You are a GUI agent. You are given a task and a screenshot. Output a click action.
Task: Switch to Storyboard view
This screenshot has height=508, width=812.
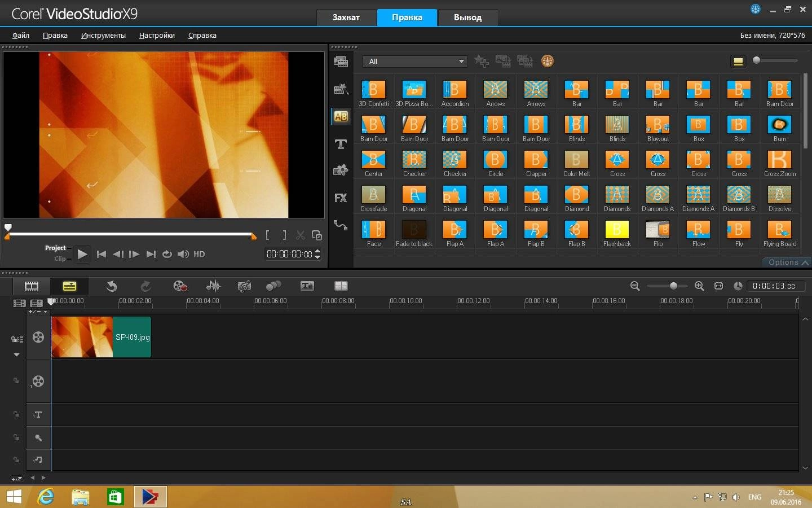click(x=32, y=286)
